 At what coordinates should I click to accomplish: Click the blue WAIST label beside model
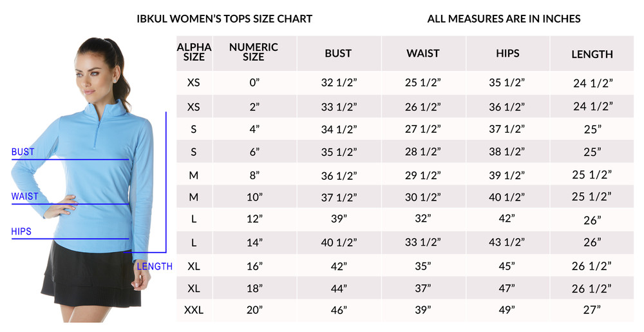click(x=24, y=197)
